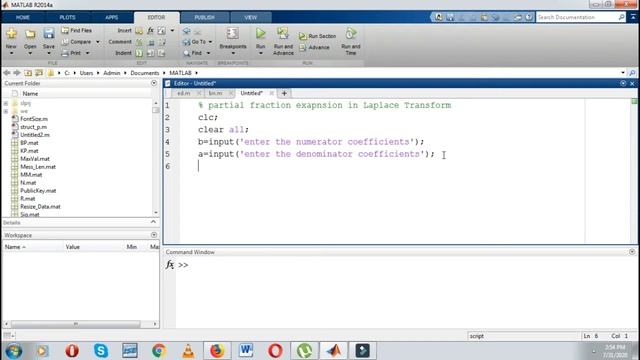Screen dimensions: 640x360
Task: Click the navigate back arrow icon in ribbon
Action: click(187, 31)
